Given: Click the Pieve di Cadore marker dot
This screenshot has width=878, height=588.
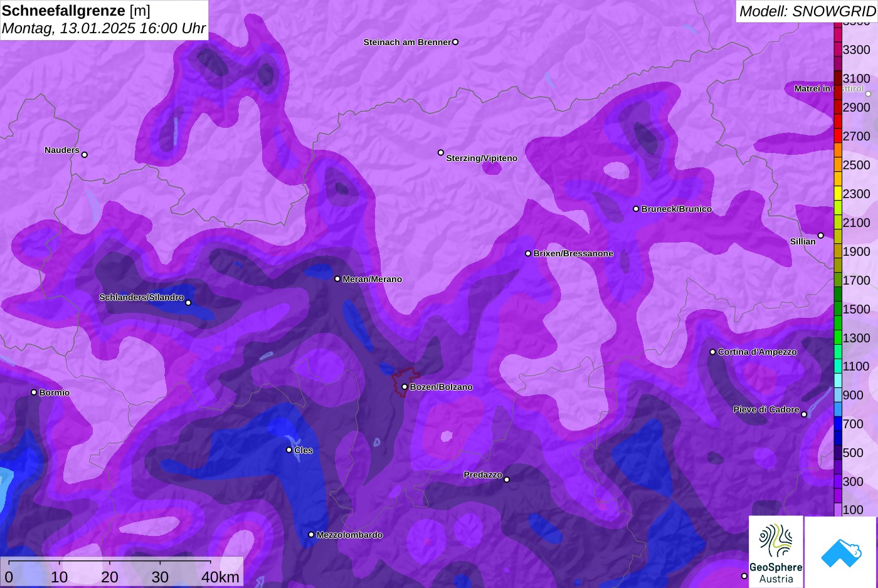Looking at the screenshot, I should click(x=804, y=414).
